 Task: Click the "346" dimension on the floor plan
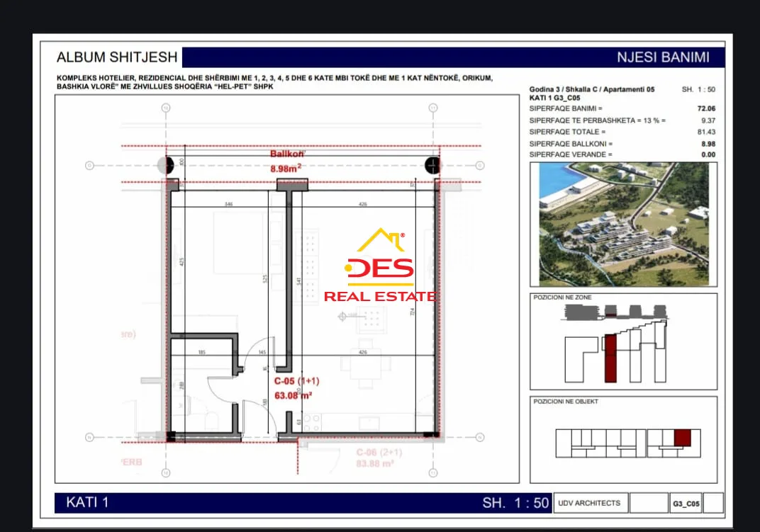[228, 204]
